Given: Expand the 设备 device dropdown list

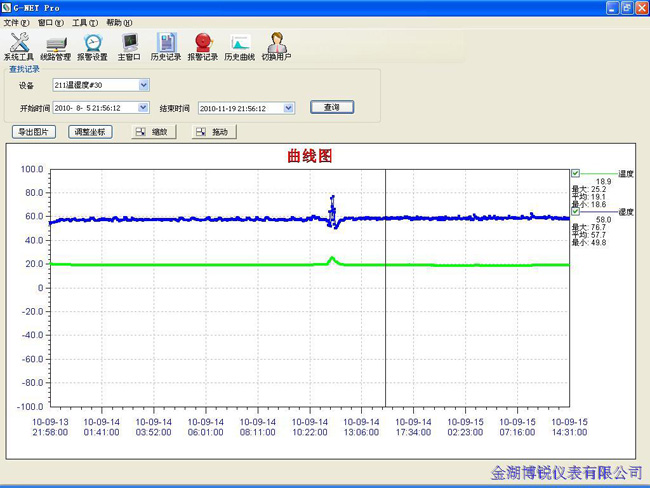Looking at the screenshot, I should point(143,85).
